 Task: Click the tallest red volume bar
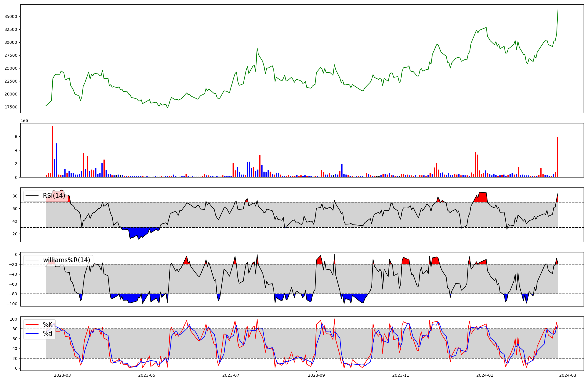[53, 151]
